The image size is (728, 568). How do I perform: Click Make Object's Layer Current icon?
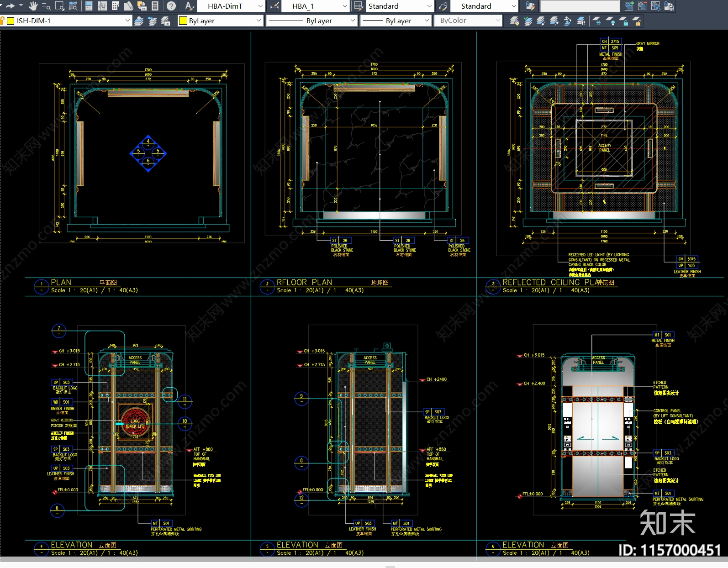point(528,21)
